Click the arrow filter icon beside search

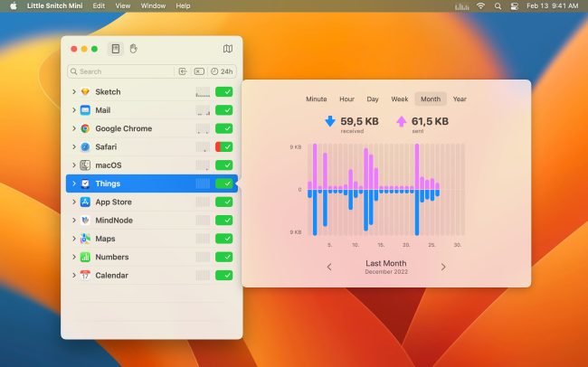pyautogui.click(x=183, y=71)
